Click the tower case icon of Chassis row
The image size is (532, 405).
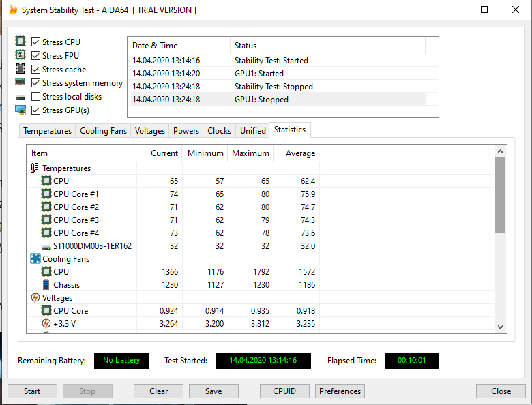pyautogui.click(x=46, y=284)
